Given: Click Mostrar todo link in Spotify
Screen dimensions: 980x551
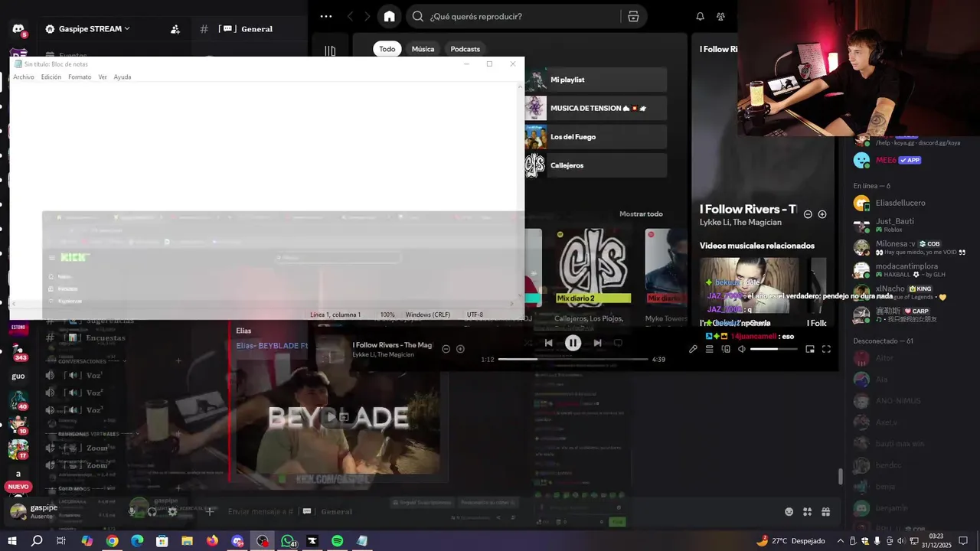Looking at the screenshot, I should pyautogui.click(x=641, y=214).
